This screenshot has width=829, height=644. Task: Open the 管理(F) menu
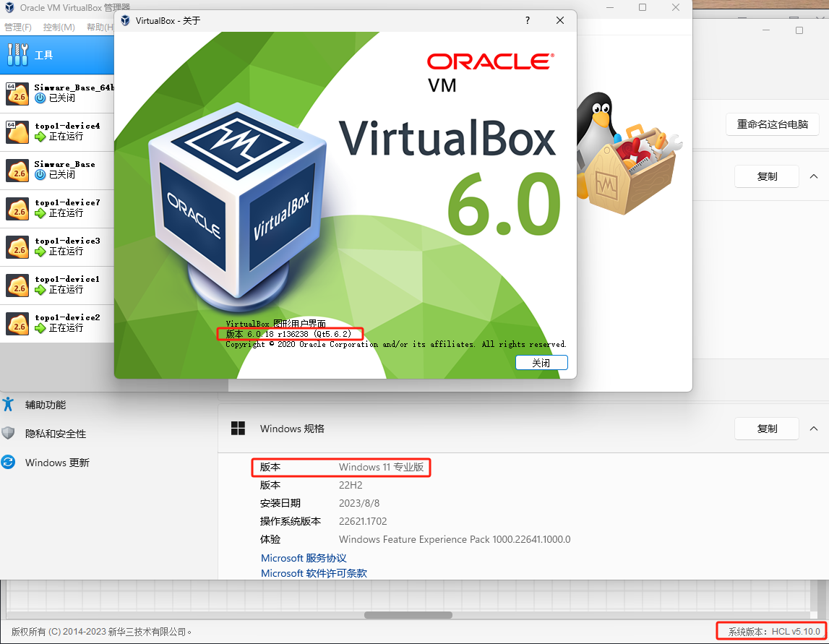pos(18,27)
